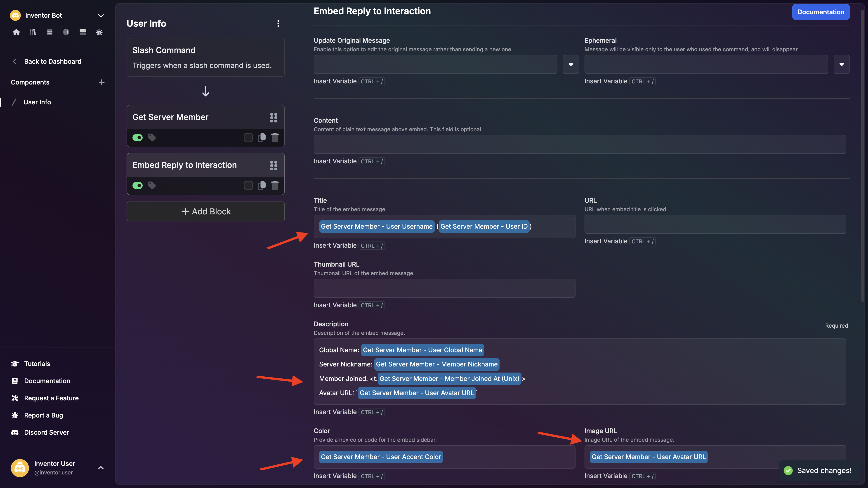The height and width of the screenshot is (488, 868).
Task: Click the Report a Bug icon
Action: 15,415
